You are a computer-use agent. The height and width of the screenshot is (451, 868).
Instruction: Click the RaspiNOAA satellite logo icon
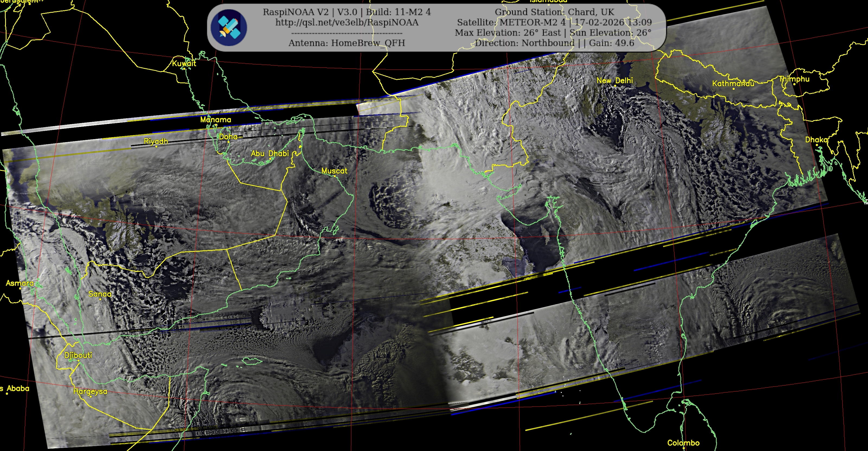[229, 28]
